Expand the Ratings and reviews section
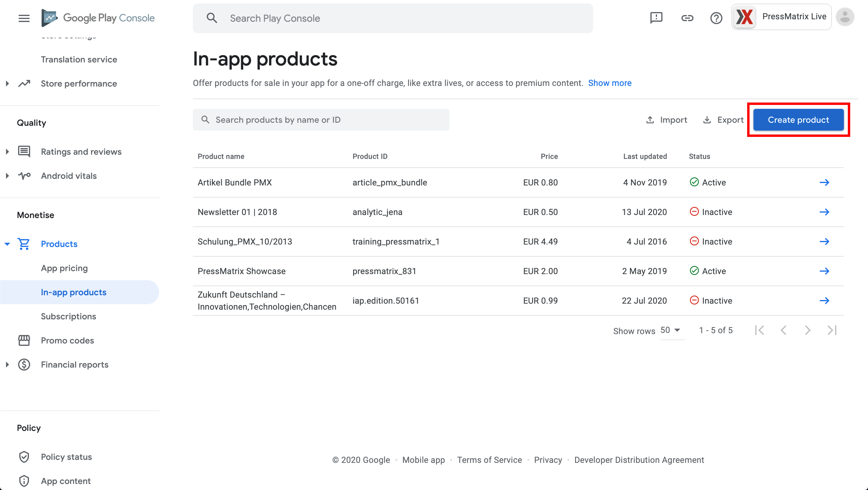This screenshot has height=490, width=868. click(x=8, y=151)
